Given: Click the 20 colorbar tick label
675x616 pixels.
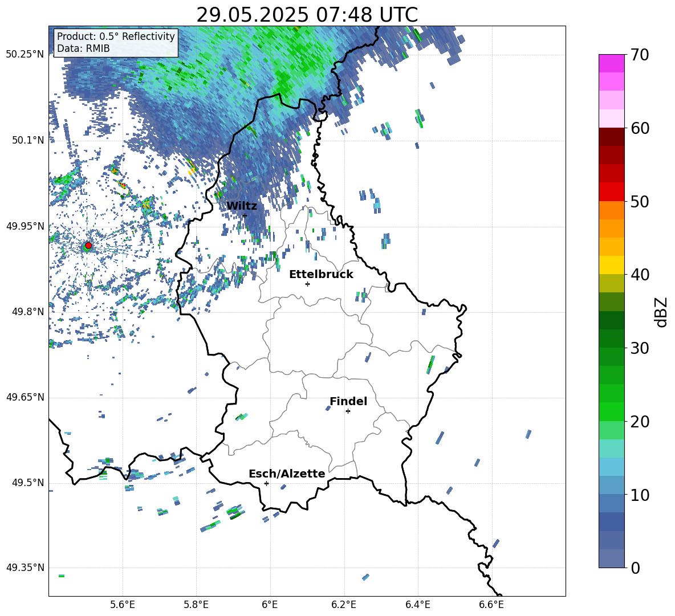Looking at the screenshot, I should pos(640,422).
